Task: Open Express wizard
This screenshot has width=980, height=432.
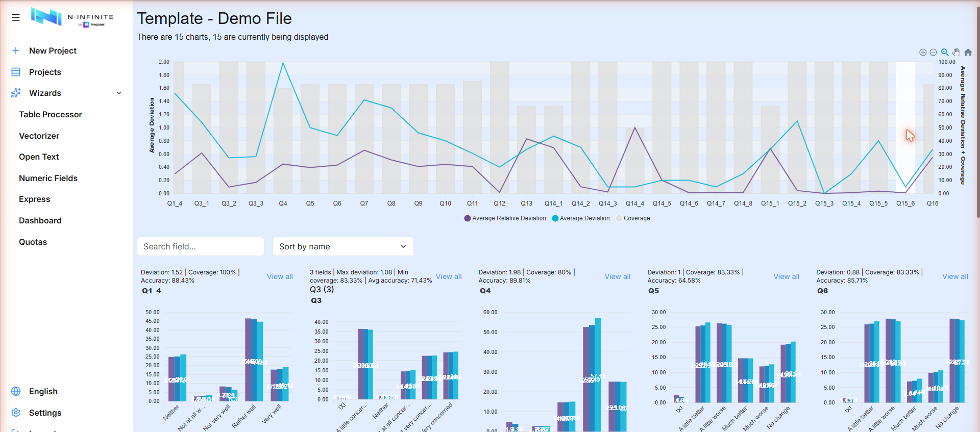Action: (x=35, y=199)
